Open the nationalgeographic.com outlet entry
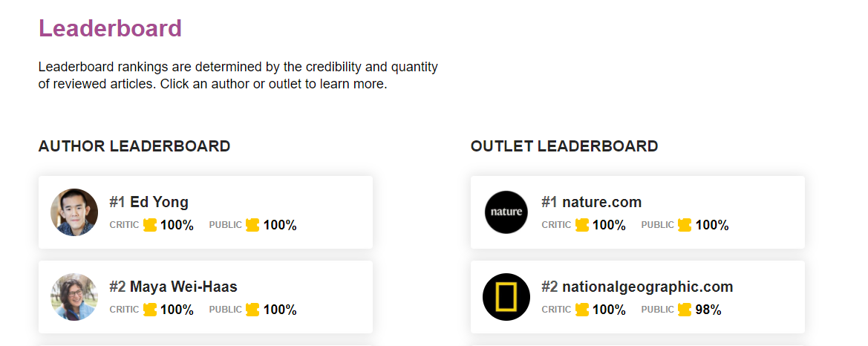The image size is (868, 346). (647, 287)
